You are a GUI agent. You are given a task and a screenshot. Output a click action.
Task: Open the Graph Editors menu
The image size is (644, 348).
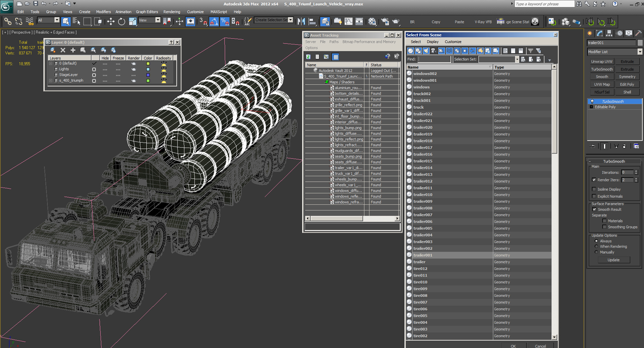click(147, 12)
